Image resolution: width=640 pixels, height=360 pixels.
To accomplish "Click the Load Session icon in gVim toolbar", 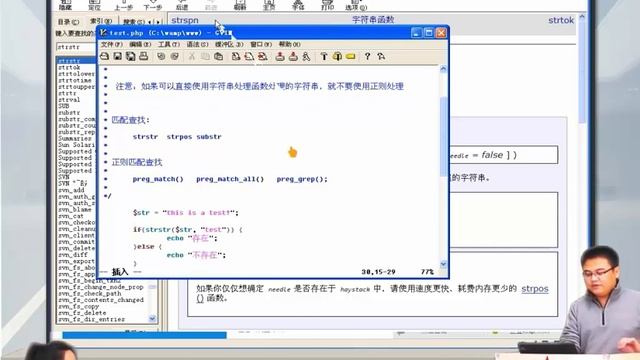I will (280, 56).
